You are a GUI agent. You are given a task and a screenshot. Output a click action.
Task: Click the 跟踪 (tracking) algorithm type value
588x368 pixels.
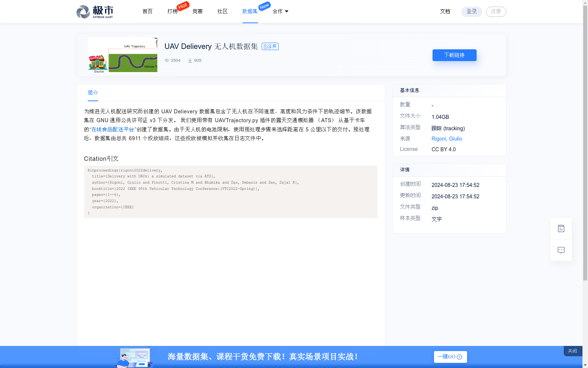(x=448, y=128)
